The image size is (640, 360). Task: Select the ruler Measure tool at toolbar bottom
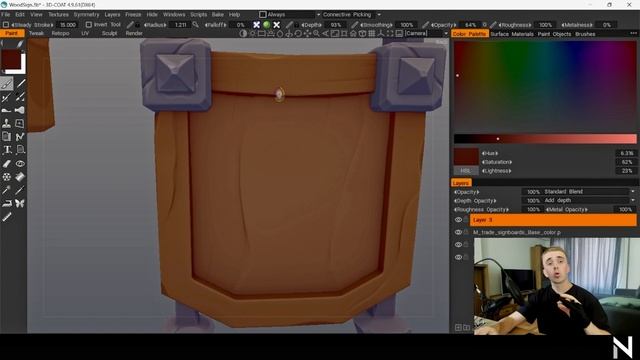tap(7, 217)
